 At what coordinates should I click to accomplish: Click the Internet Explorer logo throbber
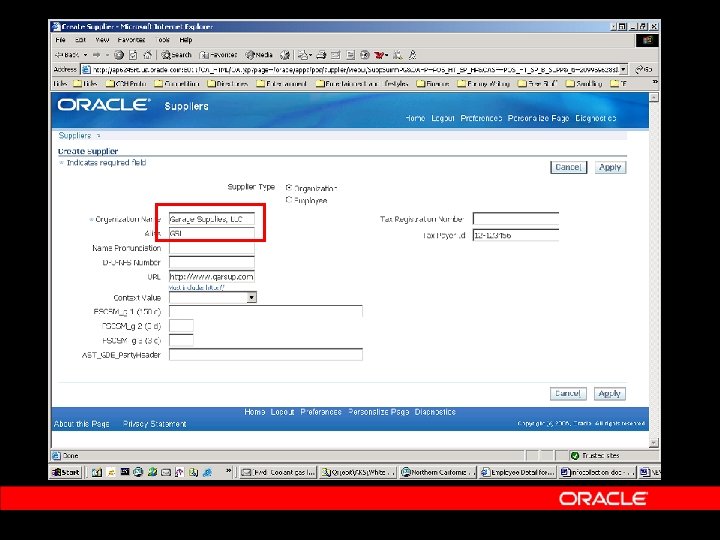(647, 40)
